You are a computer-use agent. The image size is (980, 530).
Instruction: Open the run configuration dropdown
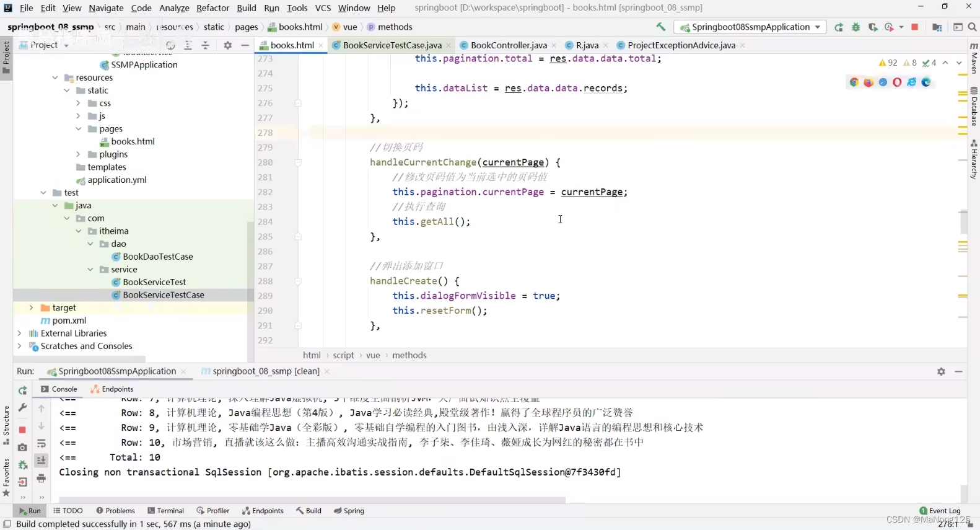tap(751, 27)
